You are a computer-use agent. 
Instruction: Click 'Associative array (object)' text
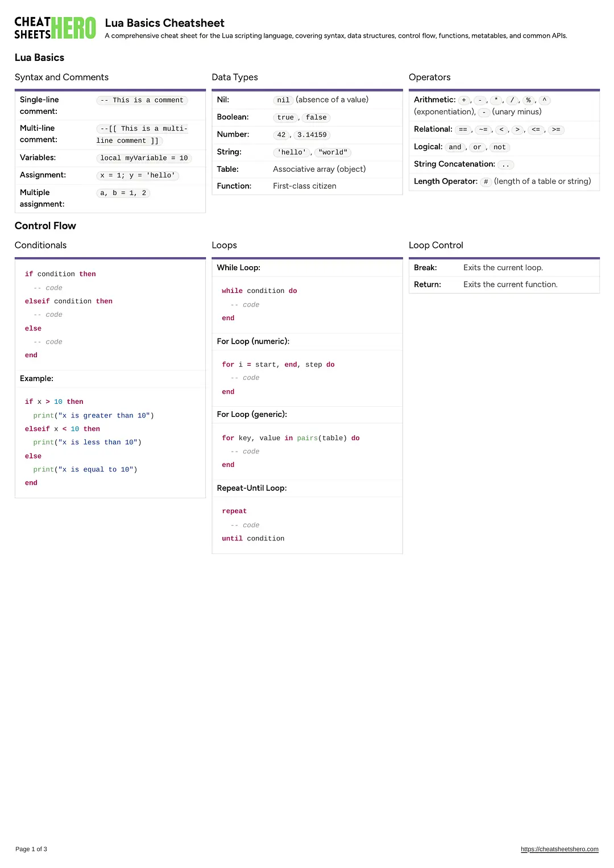320,170
